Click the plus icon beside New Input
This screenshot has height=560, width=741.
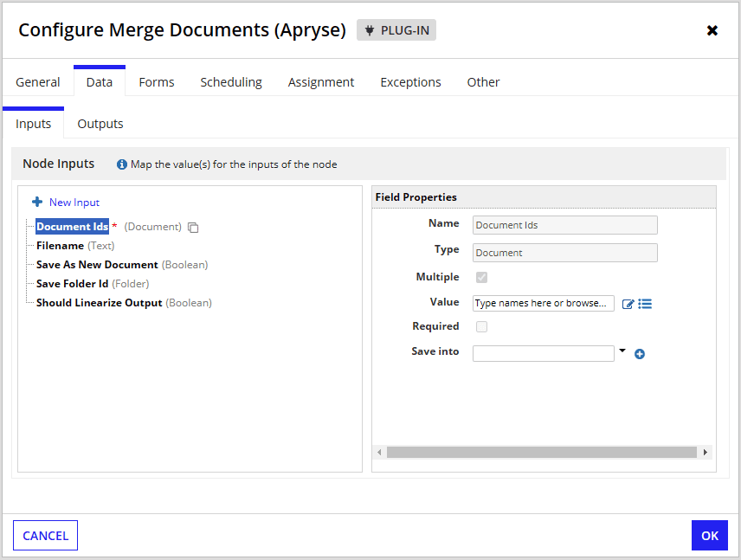(37, 203)
